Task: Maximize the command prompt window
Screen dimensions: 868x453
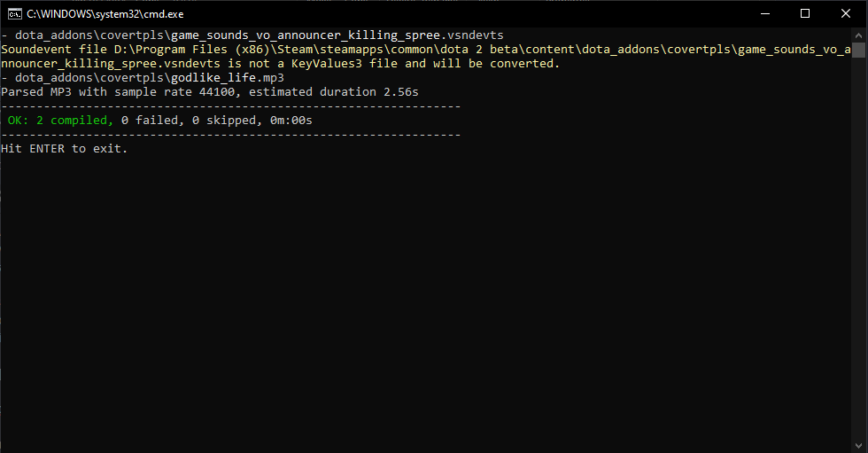Action: tap(805, 13)
